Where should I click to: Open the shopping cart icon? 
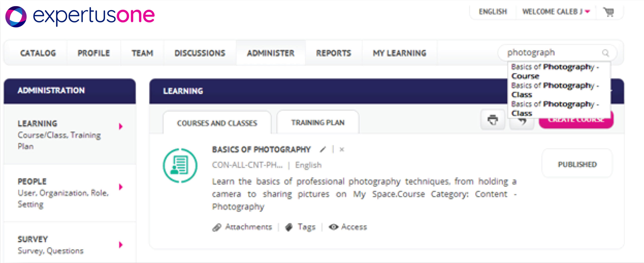click(609, 12)
